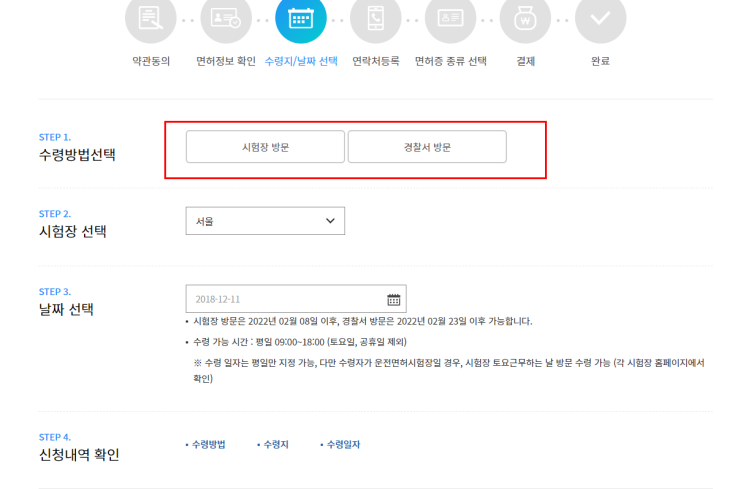743x489 pixels.
Task: Open the date picker calendar icon
Action: pos(393,299)
